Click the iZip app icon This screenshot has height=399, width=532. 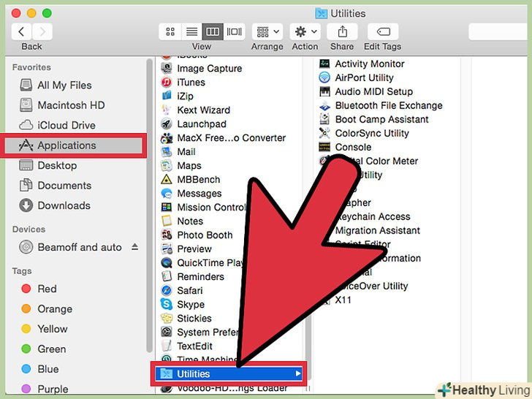167,96
